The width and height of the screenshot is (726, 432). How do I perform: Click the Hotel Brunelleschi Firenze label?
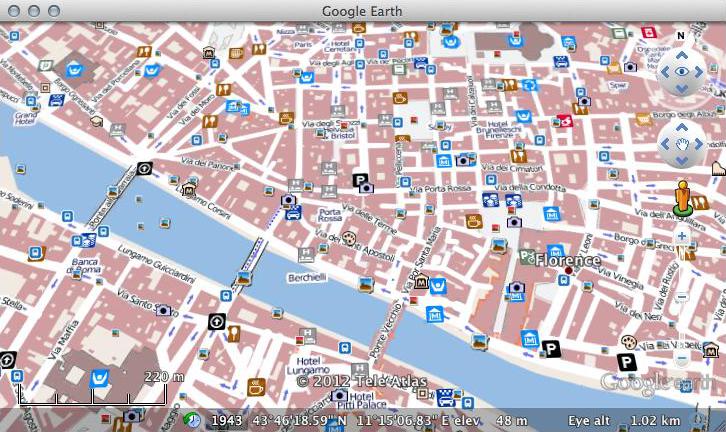click(x=498, y=130)
